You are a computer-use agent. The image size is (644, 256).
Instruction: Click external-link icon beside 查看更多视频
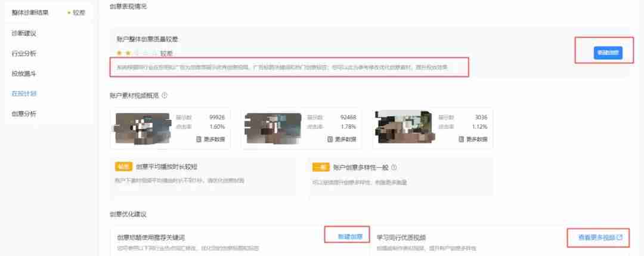tap(620, 237)
